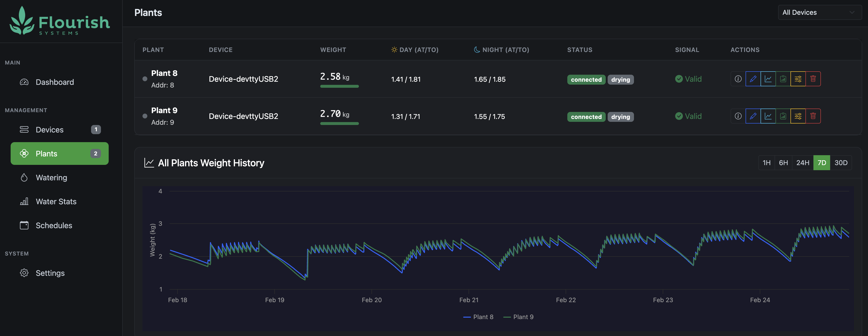Viewport: 868px width, 336px height.
Task: Go to Settings in the sidebar
Action: tap(50, 273)
